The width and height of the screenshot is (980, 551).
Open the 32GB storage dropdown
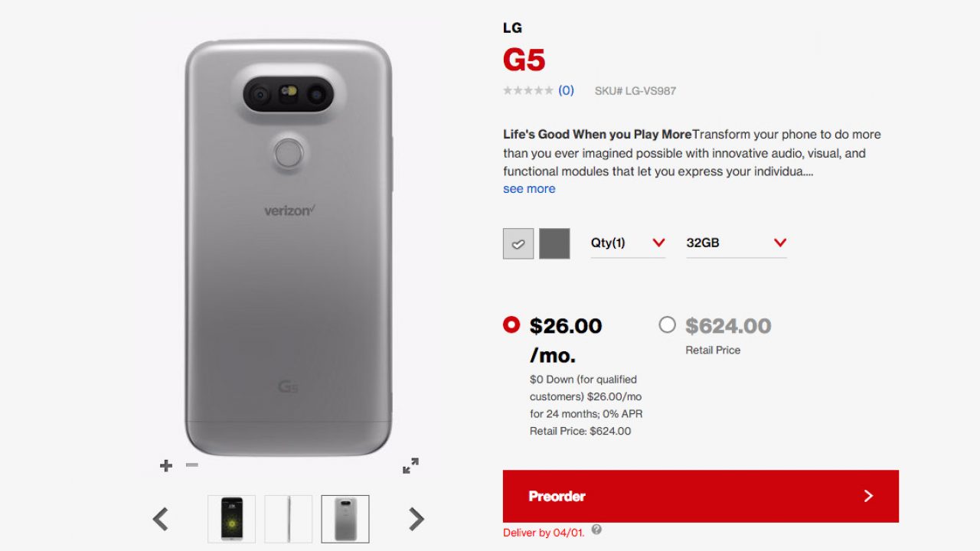736,243
